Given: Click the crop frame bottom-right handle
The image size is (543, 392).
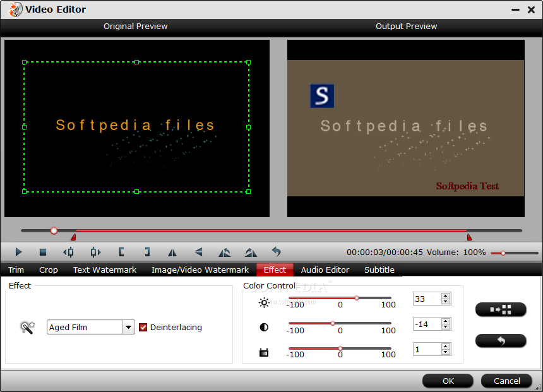Looking at the screenshot, I should (x=248, y=191).
